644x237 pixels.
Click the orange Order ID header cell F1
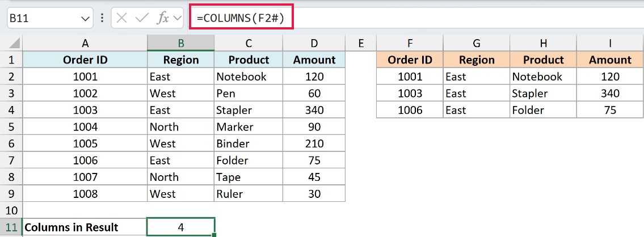(410, 60)
